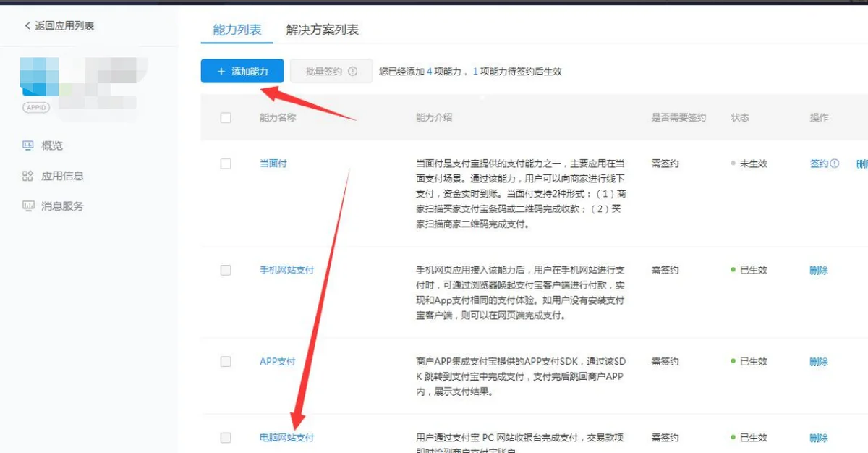Click the 电脑网站支付 description text
The width and height of the screenshot is (868, 453).
click(x=521, y=443)
